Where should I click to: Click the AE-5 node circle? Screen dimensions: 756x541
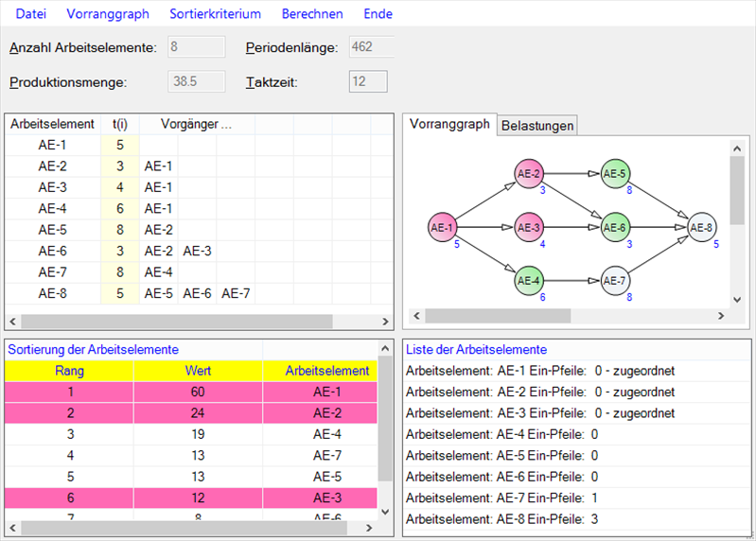[x=615, y=174]
